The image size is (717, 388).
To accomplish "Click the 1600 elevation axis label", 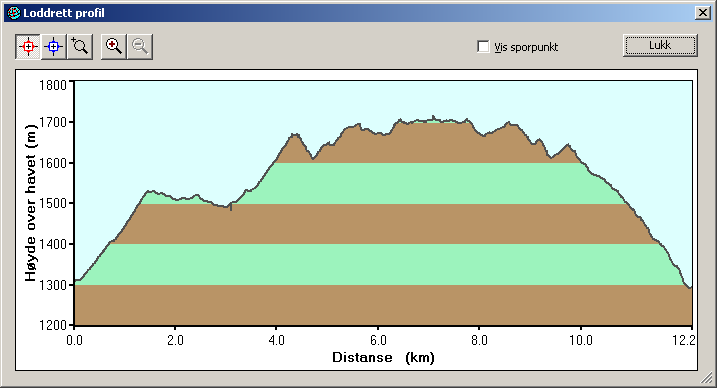I will [x=53, y=163].
